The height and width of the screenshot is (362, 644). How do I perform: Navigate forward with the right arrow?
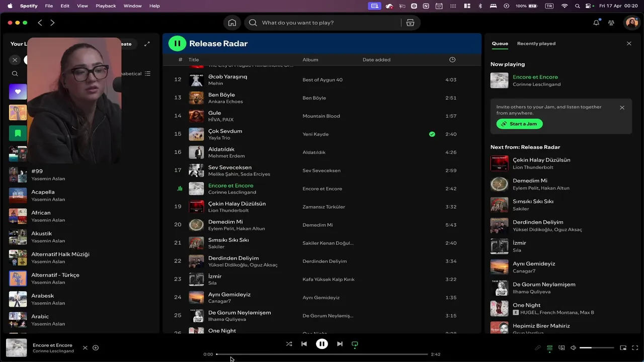point(52,23)
